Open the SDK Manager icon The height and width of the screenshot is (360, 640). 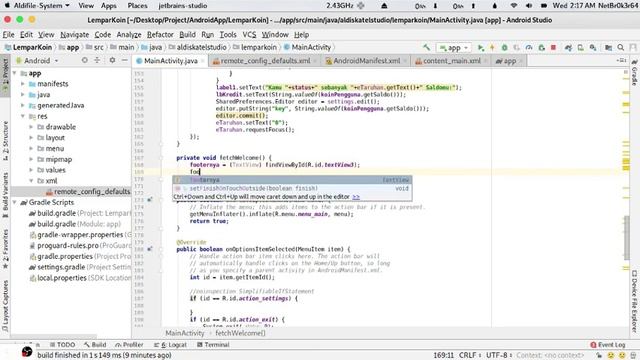pyautogui.click(x=593, y=48)
